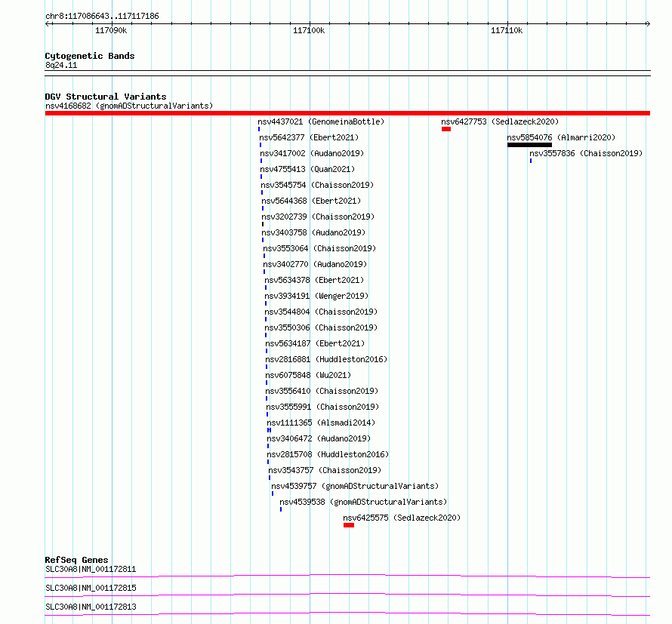
Task: Open variant nsv2816881 (Huddleston2016)
Action: [x=326, y=359]
